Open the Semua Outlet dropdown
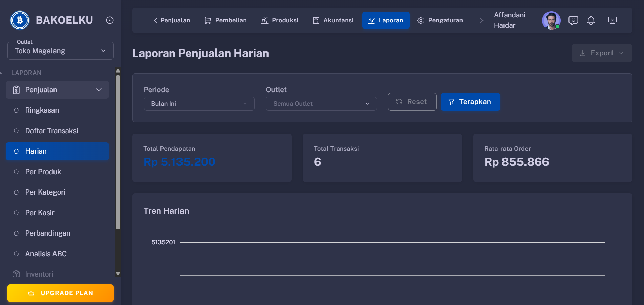This screenshot has width=644, height=305. tap(321, 104)
